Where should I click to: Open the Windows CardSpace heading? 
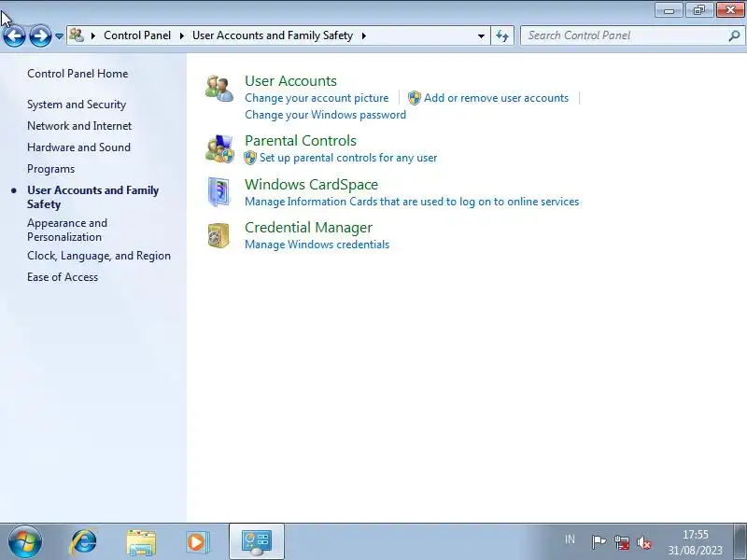(312, 184)
